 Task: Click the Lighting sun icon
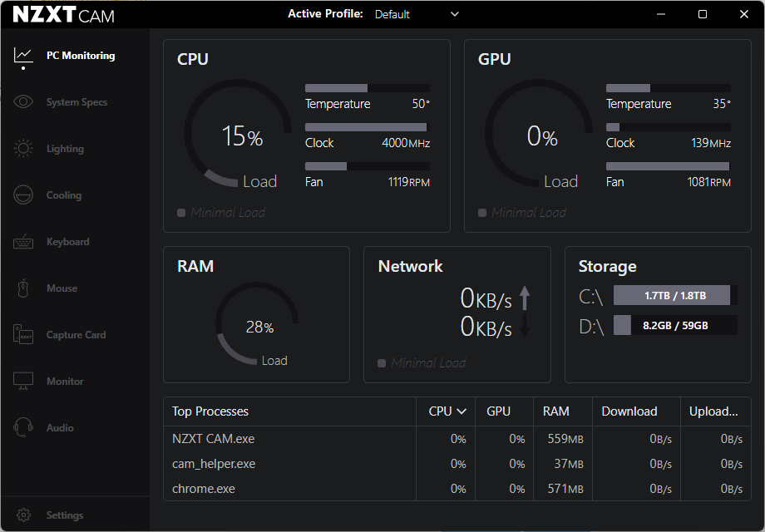pos(23,149)
